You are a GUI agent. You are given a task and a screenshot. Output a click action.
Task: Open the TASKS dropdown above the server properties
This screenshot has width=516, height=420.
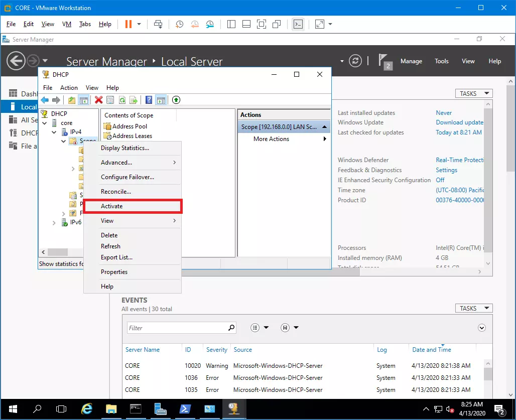(x=474, y=93)
